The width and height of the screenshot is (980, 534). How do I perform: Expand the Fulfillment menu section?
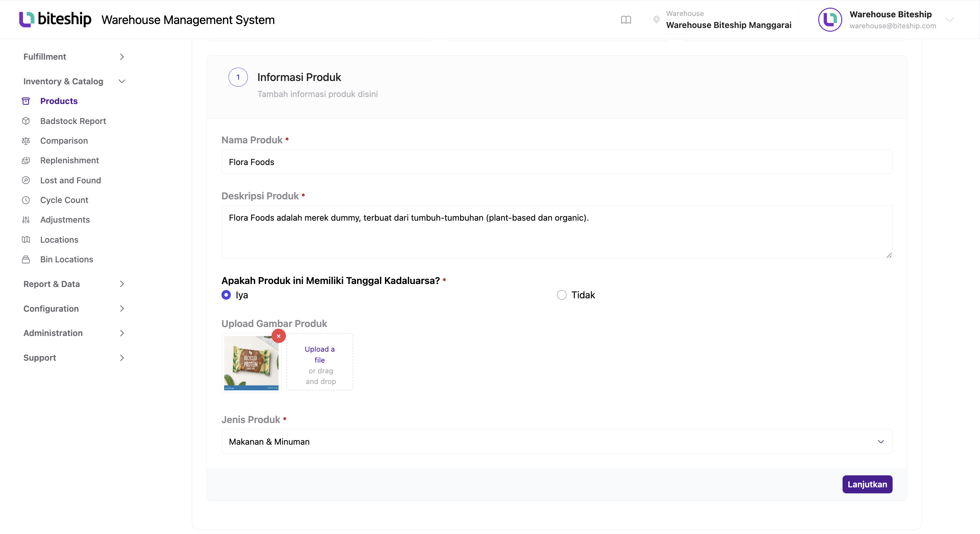click(74, 57)
